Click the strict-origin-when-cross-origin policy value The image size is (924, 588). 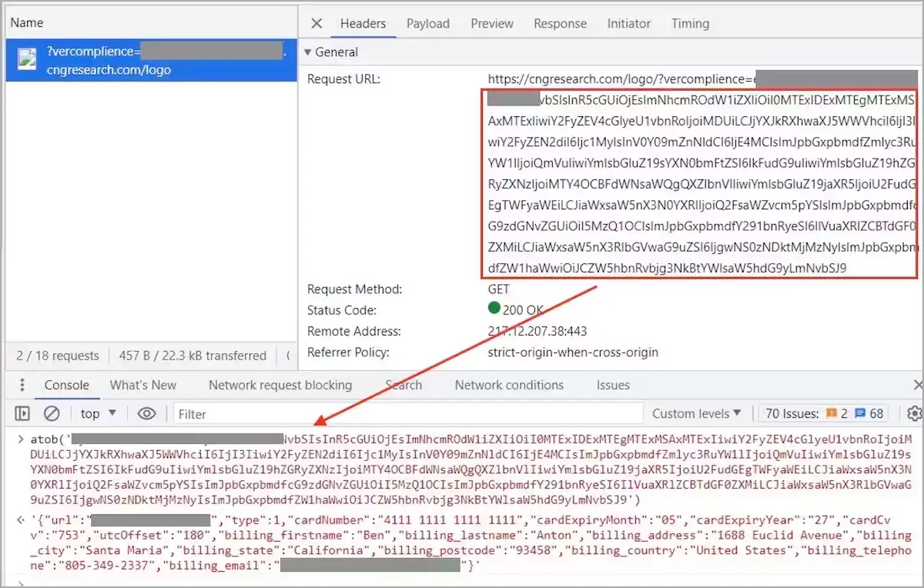click(573, 352)
